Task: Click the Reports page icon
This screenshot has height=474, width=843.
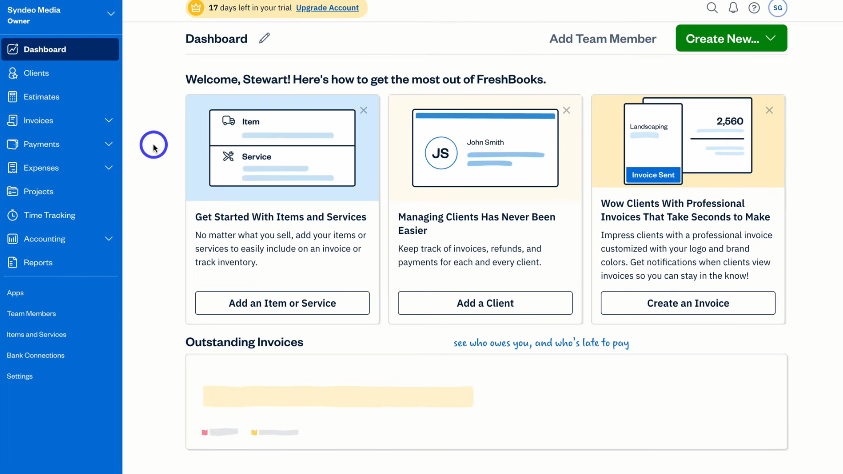Action: (12, 262)
